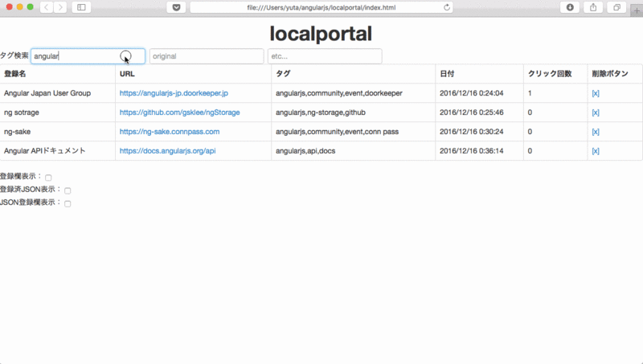Image resolution: width=643 pixels, height=364 pixels.
Task: Open the Share button in toolbar
Action: [x=593, y=7]
